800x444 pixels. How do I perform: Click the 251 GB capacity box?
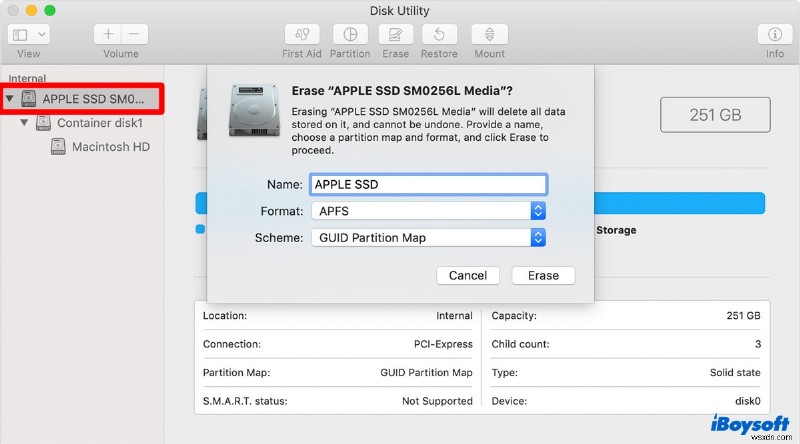click(x=715, y=115)
